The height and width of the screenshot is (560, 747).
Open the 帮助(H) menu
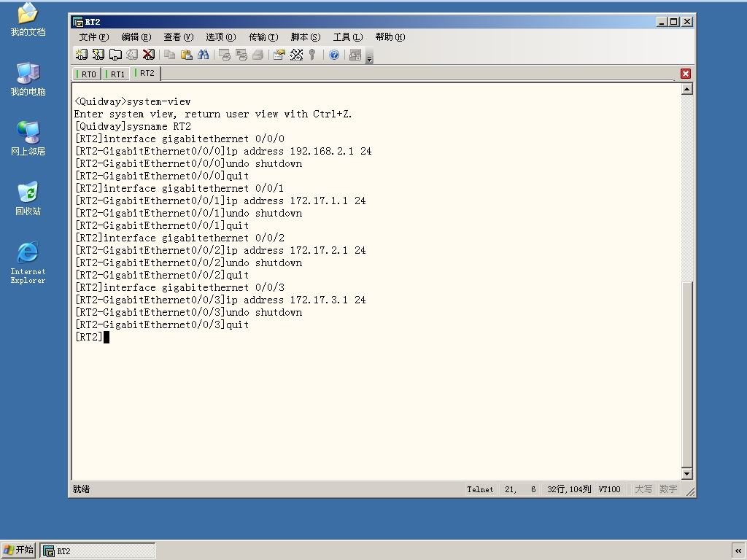390,37
